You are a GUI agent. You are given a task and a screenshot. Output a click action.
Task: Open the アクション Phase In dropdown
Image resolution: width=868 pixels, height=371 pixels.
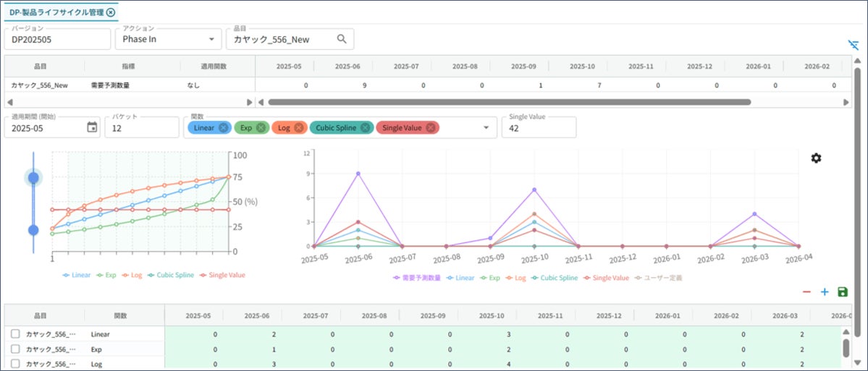tap(211, 39)
